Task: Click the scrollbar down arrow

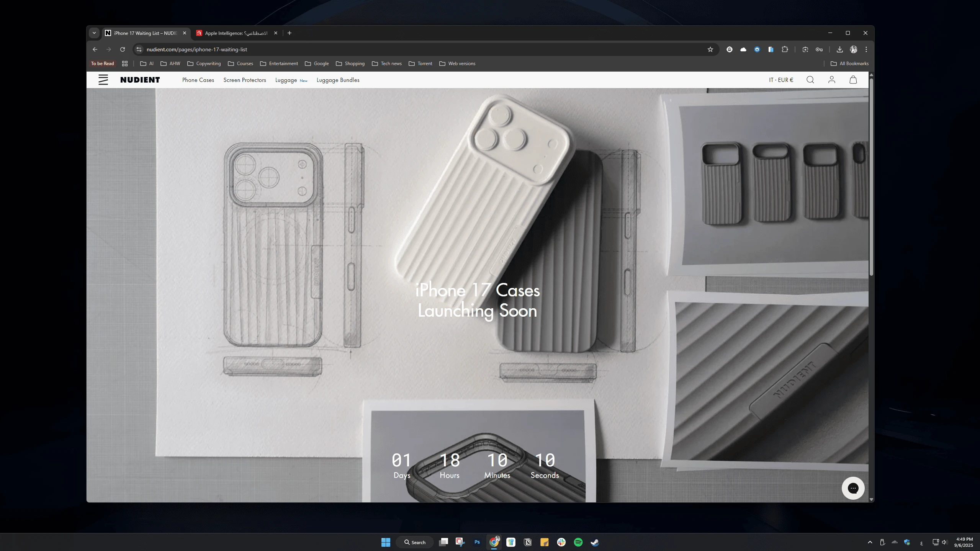Action: (x=871, y=499)
